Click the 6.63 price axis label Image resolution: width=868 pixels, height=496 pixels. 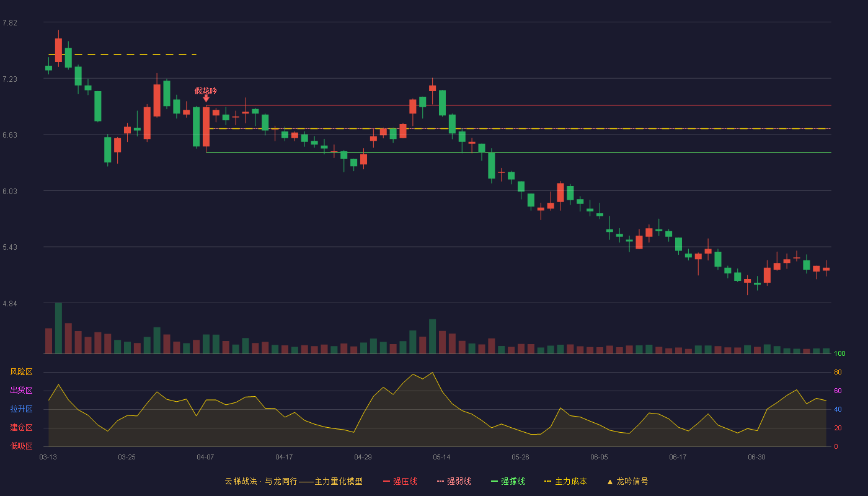coord(10,135)
